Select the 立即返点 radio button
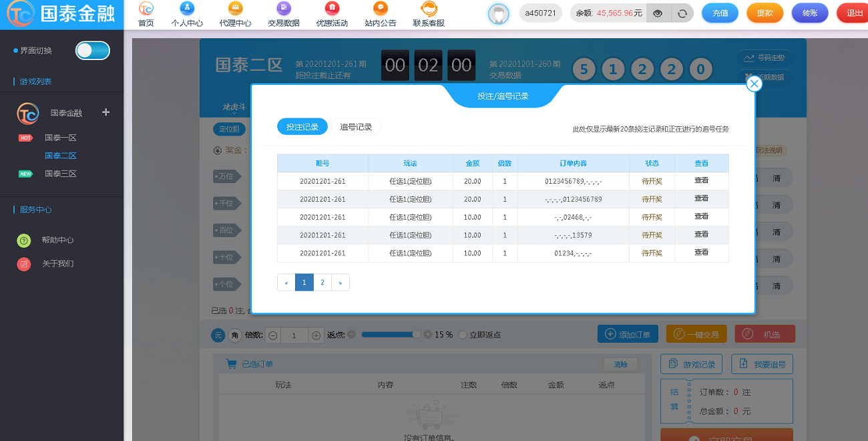Viewport: 868px width, 441px height. coord(461,334)
